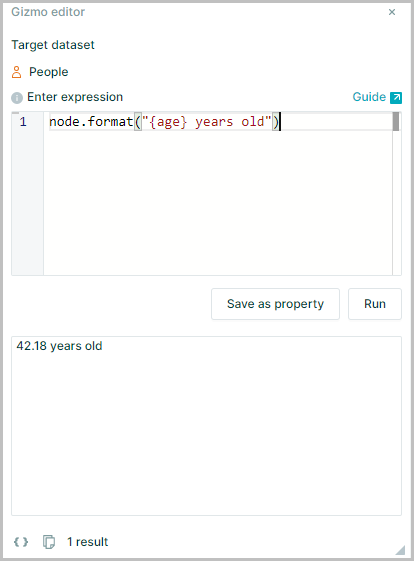
Task: Click the Target dataset label
Action: (53, 45)
